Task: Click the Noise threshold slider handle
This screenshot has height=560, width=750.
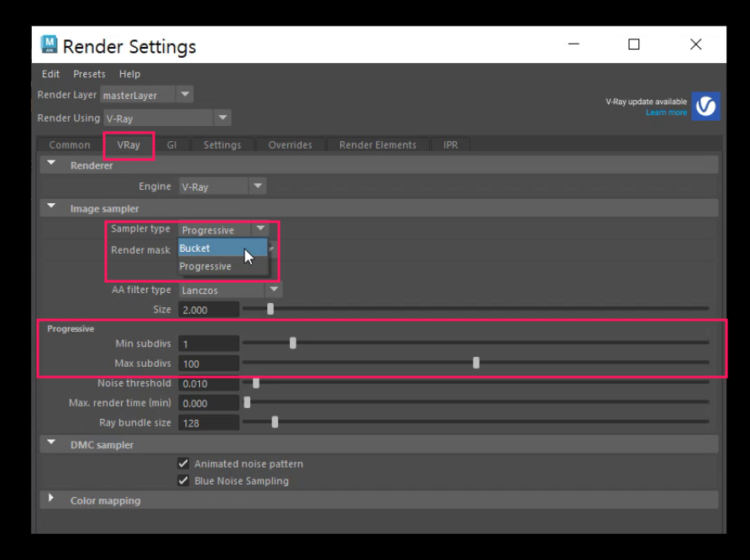Action: pos(256,383)
